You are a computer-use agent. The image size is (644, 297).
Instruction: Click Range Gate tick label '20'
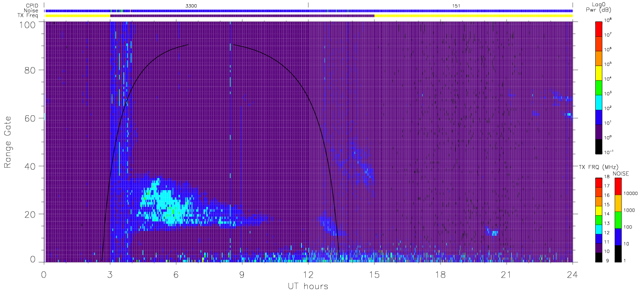click(x=30, y=214)
